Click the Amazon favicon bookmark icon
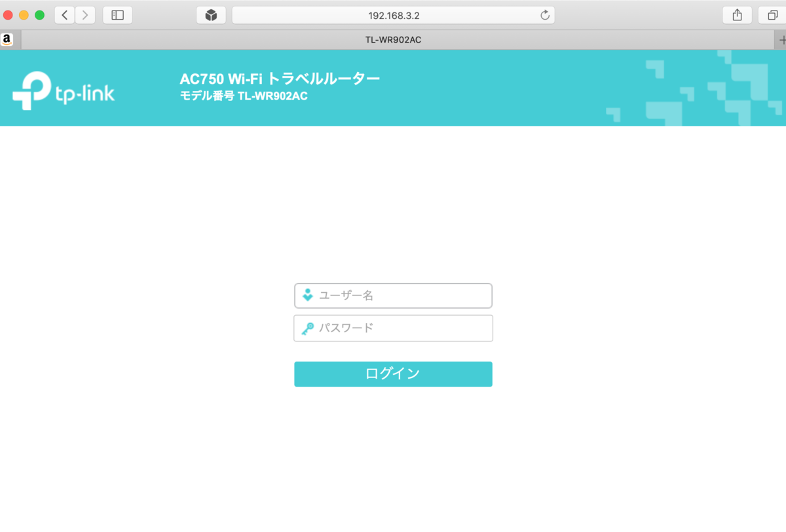 click(x=7, y=39)
